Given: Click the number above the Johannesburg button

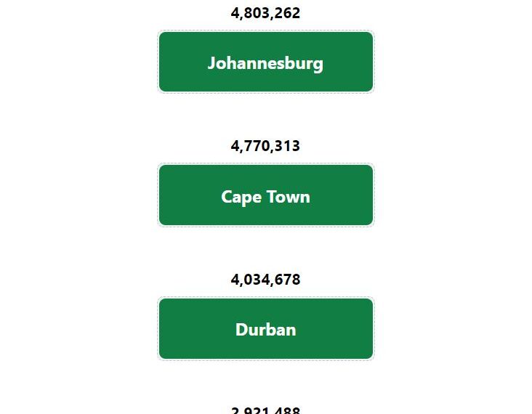Looking at the screenshot, I should click(x=265, y=13).
